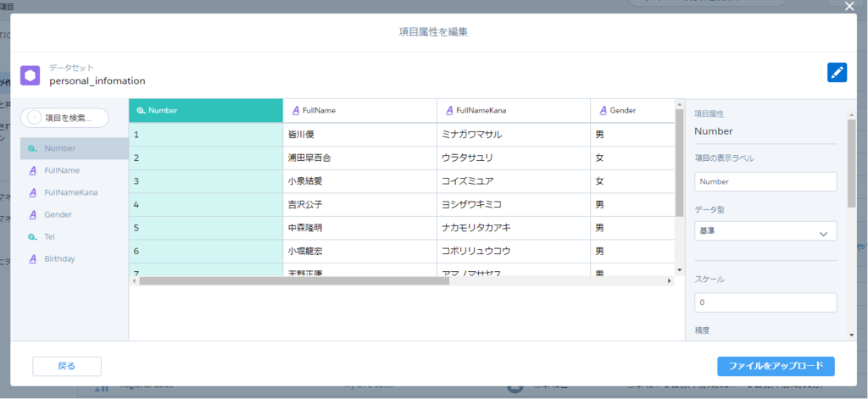Image resolution: width=868 pixels, height=399 pixels.
Task: Click the purple dataset hexagon icon
Action: [31, 75]
